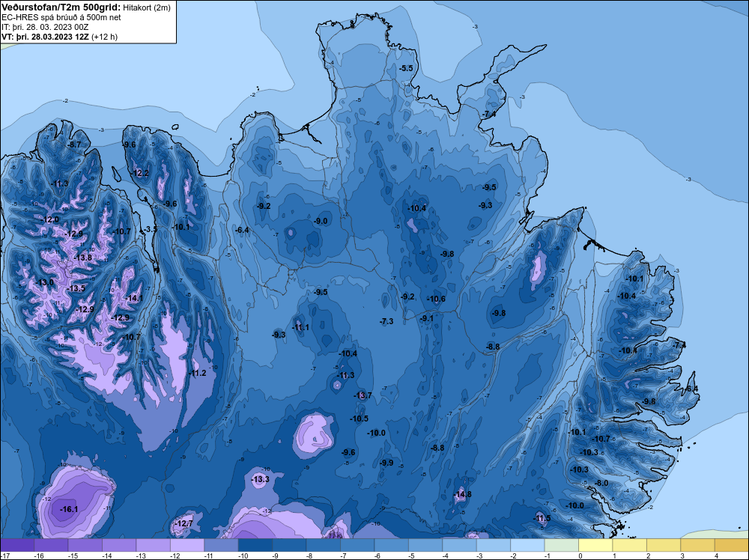
Task: Click the legend swatch between -13 and -12
Action: [154, 545]
